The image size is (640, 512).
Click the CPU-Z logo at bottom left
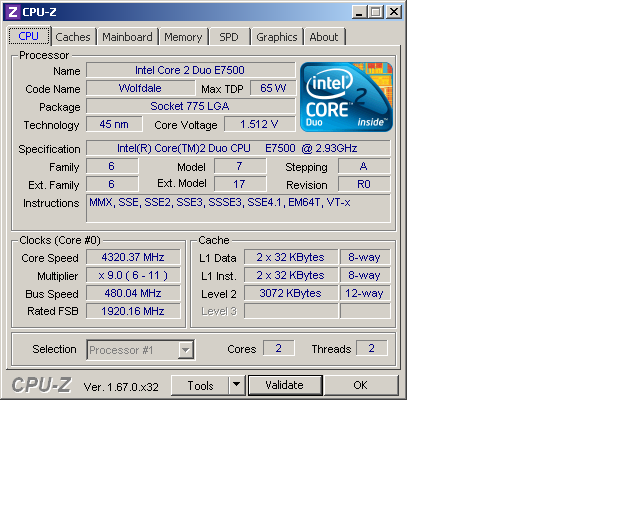click(41, 386)
